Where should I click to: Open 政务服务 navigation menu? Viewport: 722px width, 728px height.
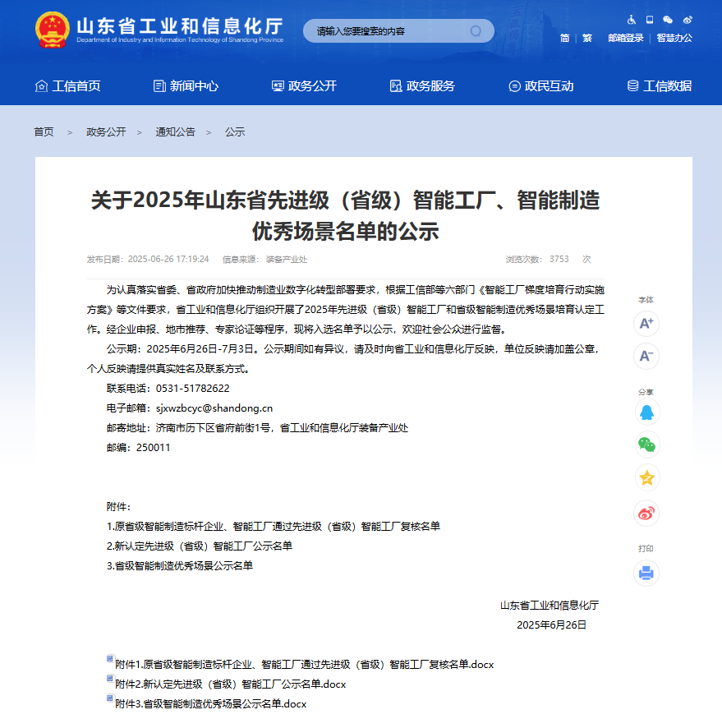click(422, 86)
